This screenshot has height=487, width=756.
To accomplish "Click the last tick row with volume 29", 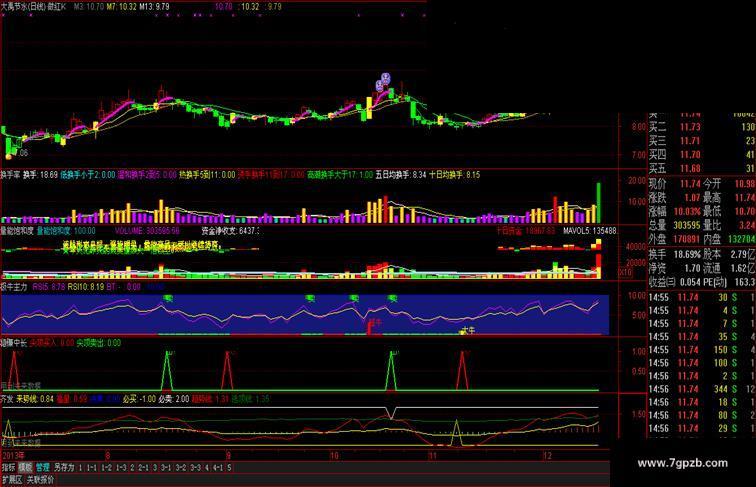I will click(x=702, y=428).
